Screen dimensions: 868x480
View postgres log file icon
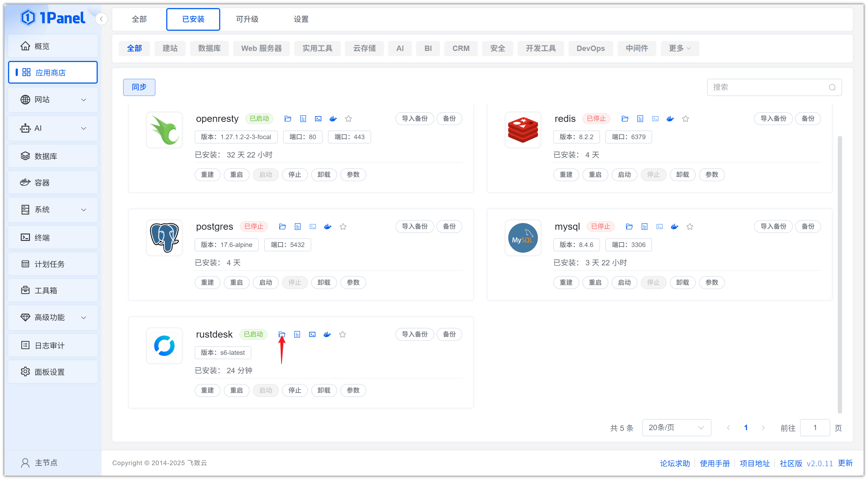(297, 227)
